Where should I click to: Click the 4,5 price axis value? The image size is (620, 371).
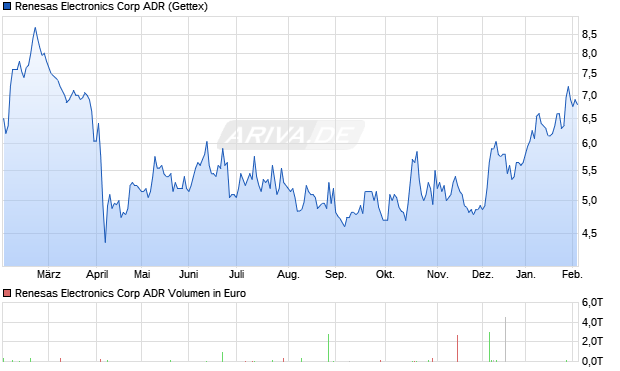tap(589, 233)
